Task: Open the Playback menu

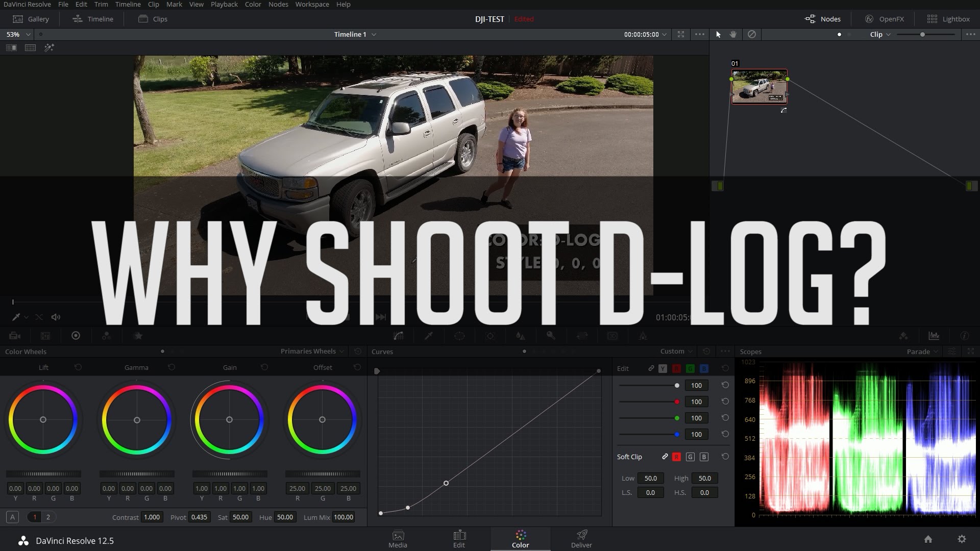Action: (x=224, y=4)
